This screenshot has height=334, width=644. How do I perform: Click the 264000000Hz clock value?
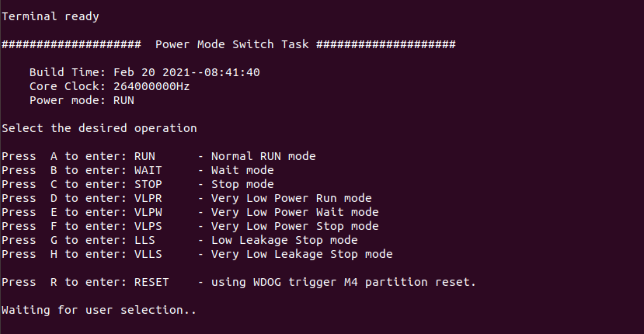click(x=151, y=86)
